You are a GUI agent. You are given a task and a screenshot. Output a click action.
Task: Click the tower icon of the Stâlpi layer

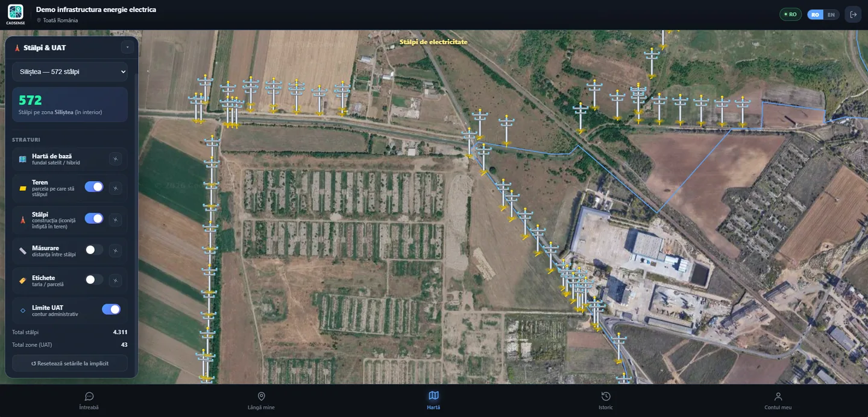click(22, 220)
